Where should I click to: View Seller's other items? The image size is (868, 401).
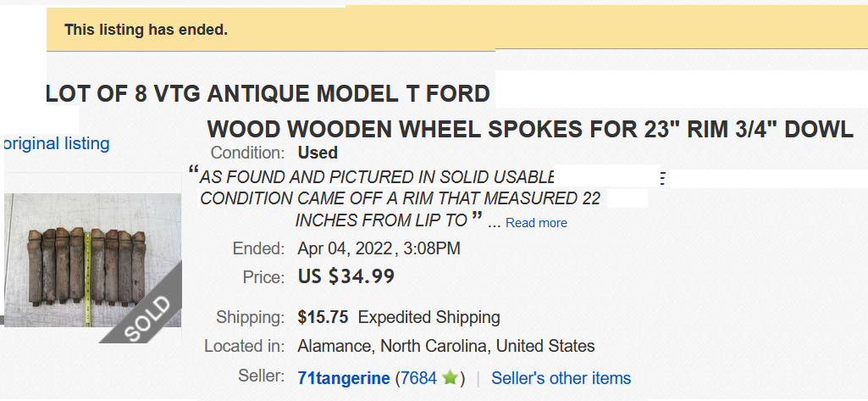[561, 378]
